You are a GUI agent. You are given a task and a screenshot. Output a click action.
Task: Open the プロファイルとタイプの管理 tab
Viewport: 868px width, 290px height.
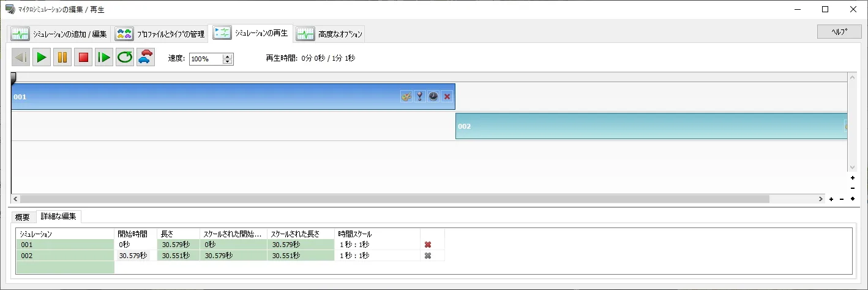160,34
